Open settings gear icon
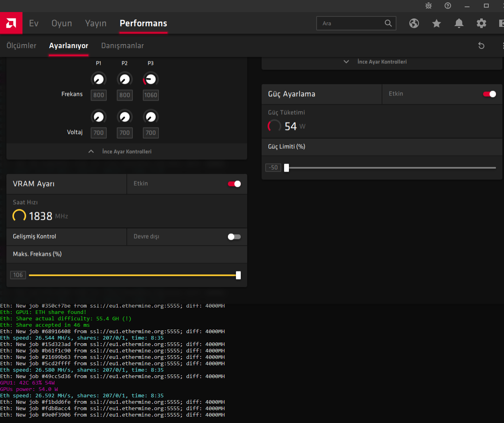The image size is (504, 423). 482,23
